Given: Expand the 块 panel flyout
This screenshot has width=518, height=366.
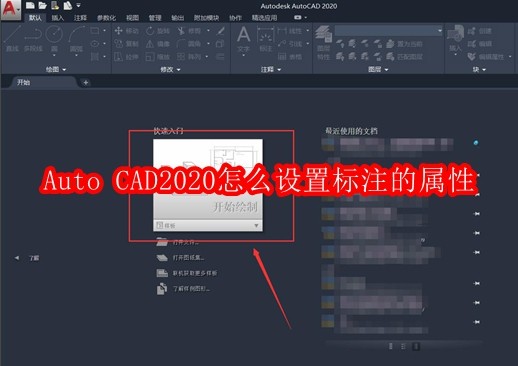Looking at the screenshot, I should coord(479,69).
